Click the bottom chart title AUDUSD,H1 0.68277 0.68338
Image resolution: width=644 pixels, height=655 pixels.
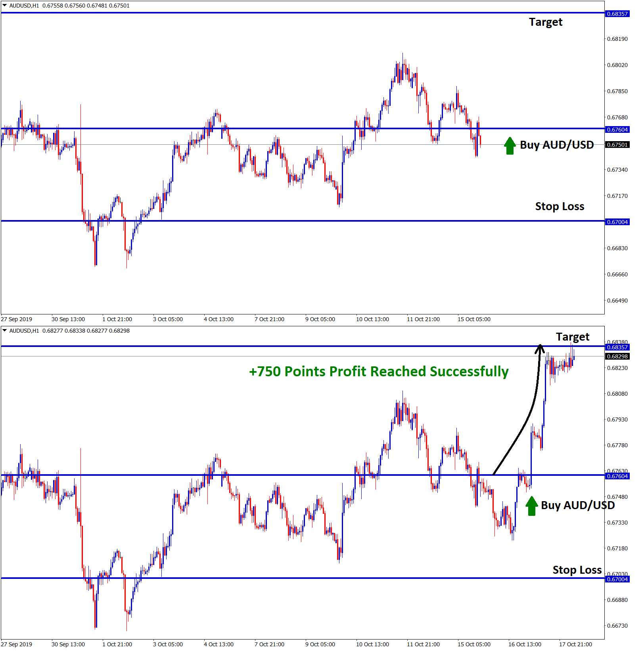click(69, 331)
